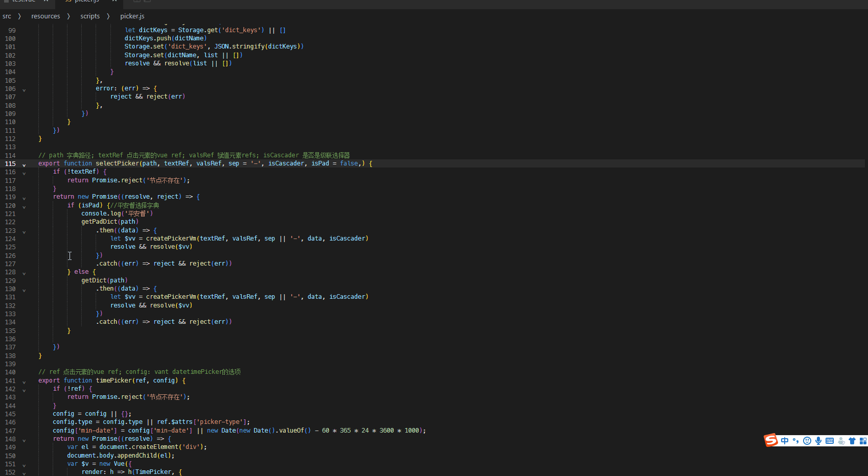Open the Sogou toolbox grid icon

pos(863,441)
